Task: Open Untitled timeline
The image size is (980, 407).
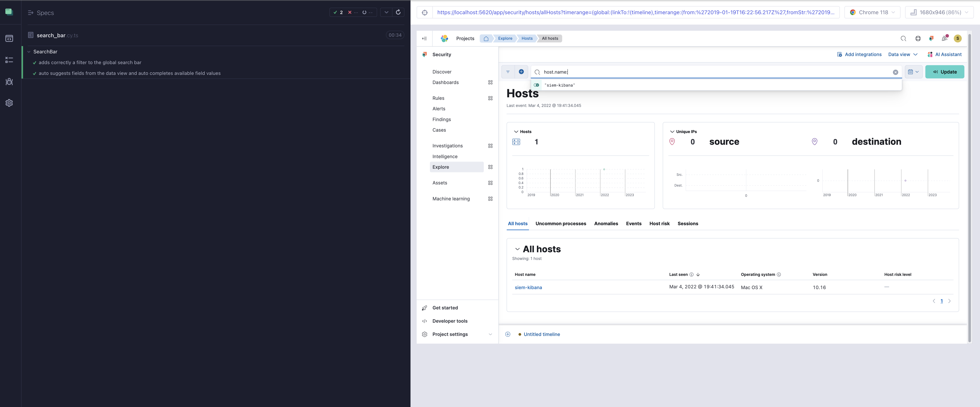Action: (x=541, y=334)
